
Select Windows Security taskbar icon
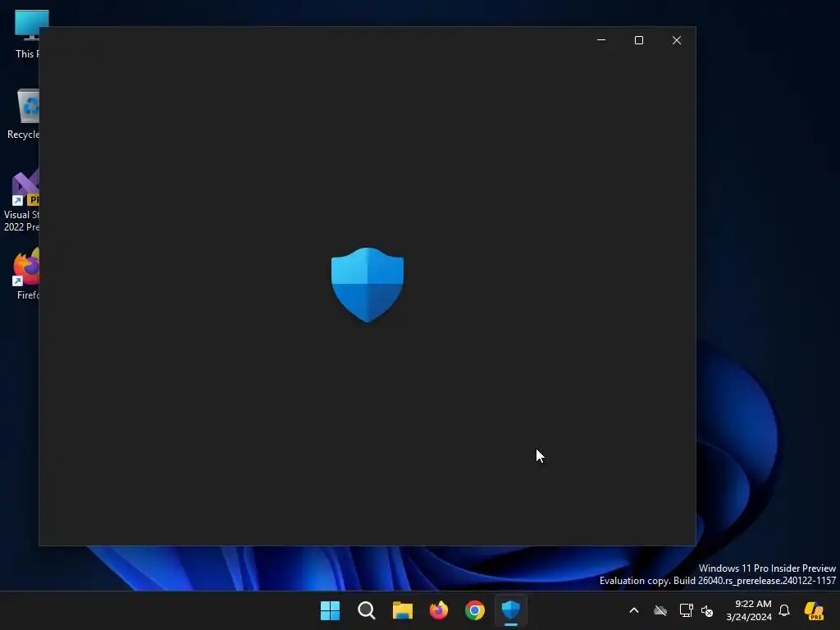(511, 610)
